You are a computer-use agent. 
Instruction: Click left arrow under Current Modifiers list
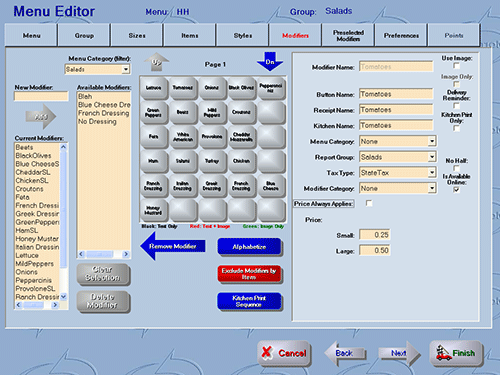click(19, 305)
